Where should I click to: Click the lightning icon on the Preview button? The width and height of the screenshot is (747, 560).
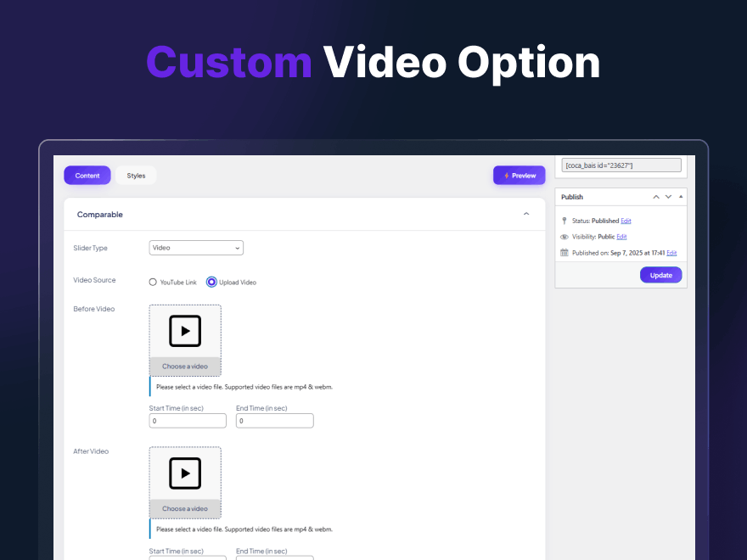(507, 175)
